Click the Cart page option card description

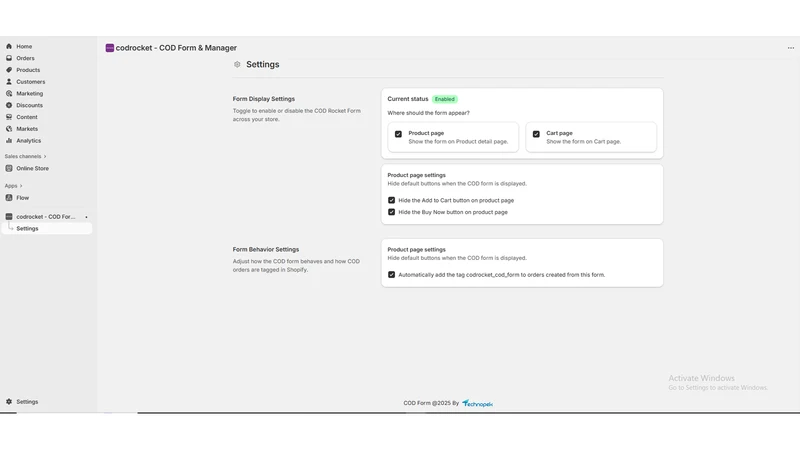coord(584,142)
